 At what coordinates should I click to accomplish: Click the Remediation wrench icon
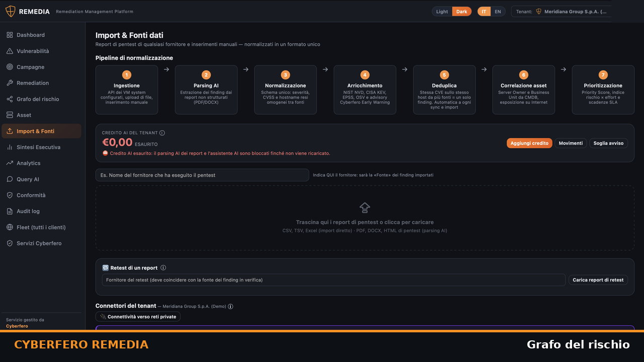pos(10,83)
